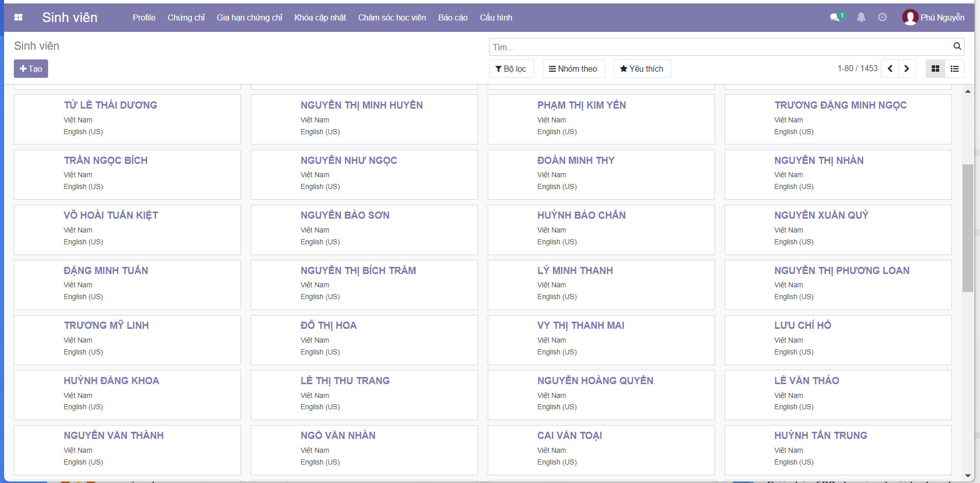This screenshot has width=980, height=483.
Task: Open the Yêu thích favorites dropdown
Action: coord(642,69)
